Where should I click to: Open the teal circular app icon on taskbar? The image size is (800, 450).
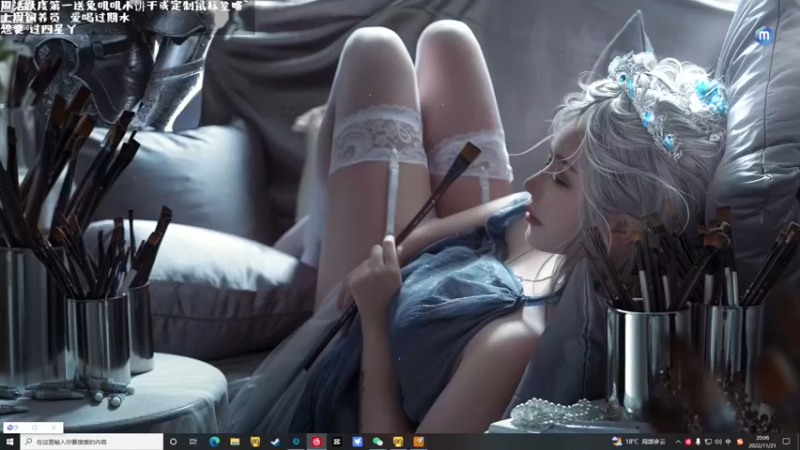pyautogui.click(x=296, y=441)
